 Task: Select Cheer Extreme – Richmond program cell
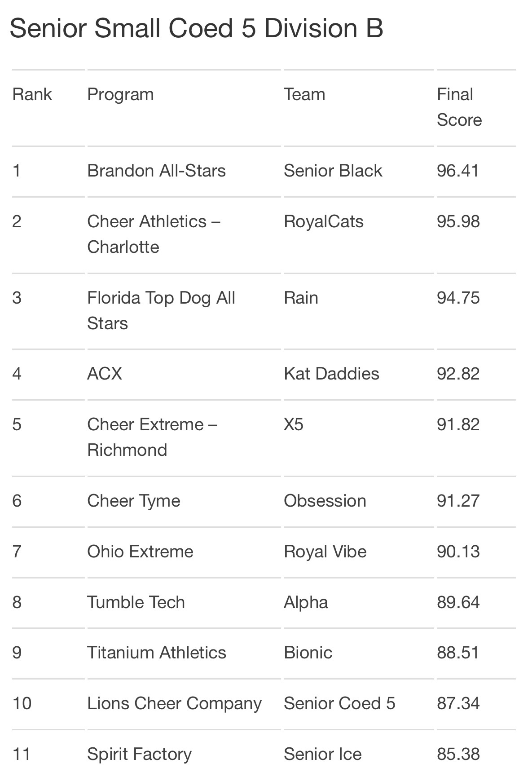pos(152,437)
